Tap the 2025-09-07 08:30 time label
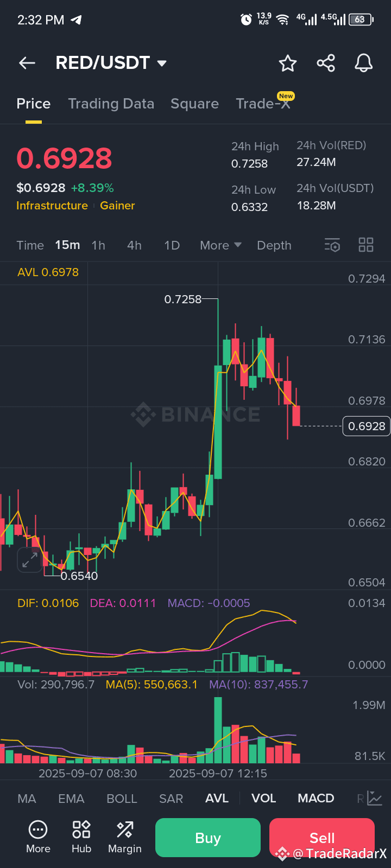 pyautogui.click(x=87, y=774)
